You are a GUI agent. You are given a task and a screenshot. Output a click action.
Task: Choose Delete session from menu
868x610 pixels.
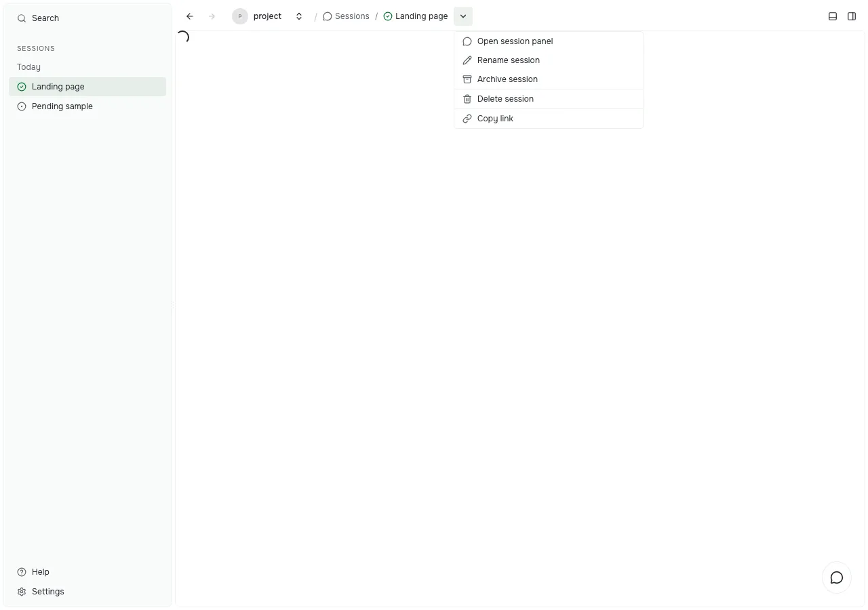[549, 99]
